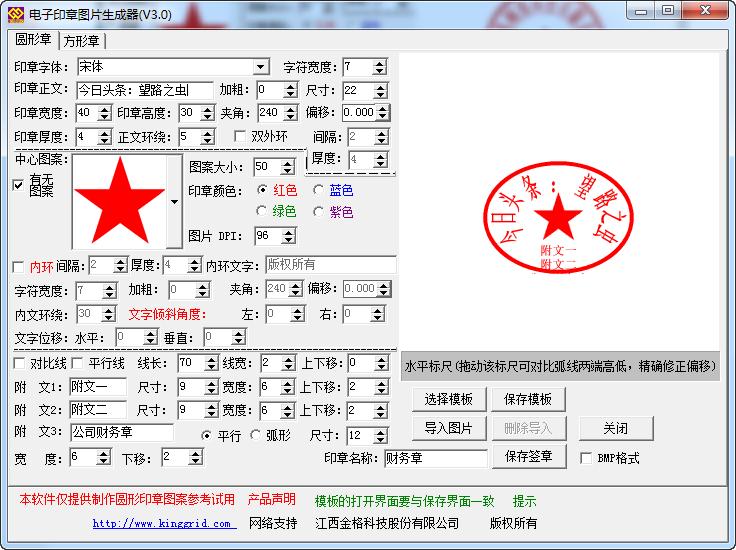The image size is (736, 550).
Task: Click the 版权所有 footer text
Action: click(x=513, y=523)
